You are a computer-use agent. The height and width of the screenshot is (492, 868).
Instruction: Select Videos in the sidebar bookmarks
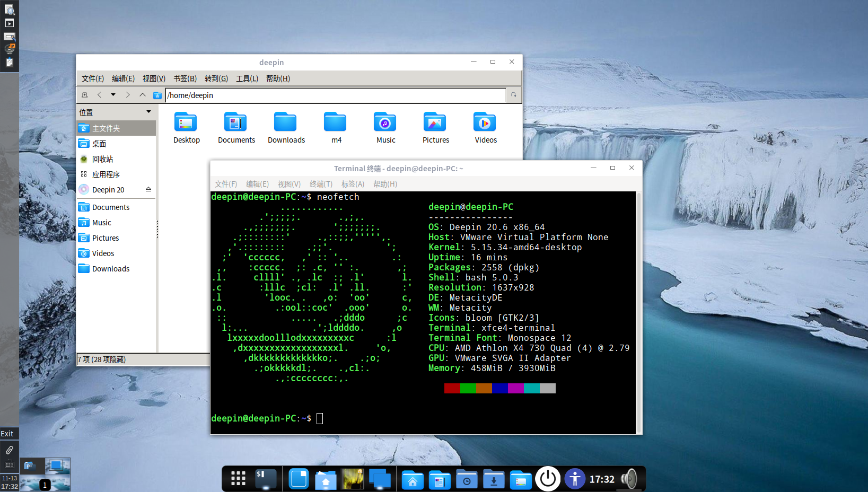tap(103, 253)
